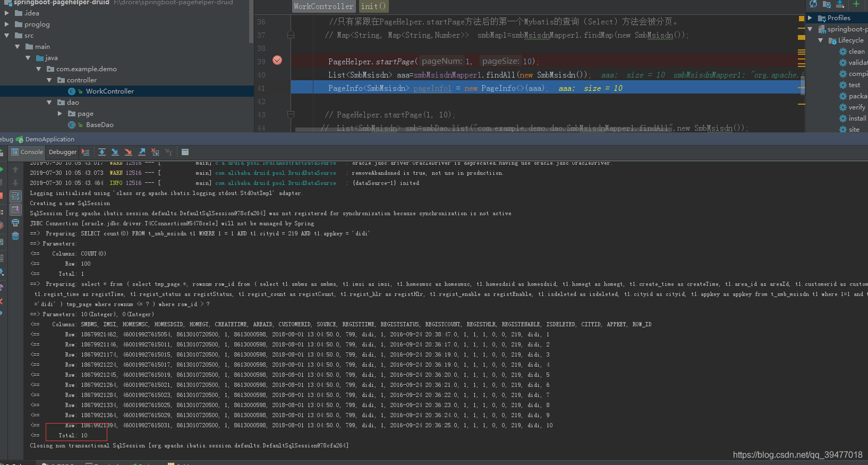Click the fold marker on line 37
Image resolution: width=868 pixels, height=465 pixels.
coord(291,35)
